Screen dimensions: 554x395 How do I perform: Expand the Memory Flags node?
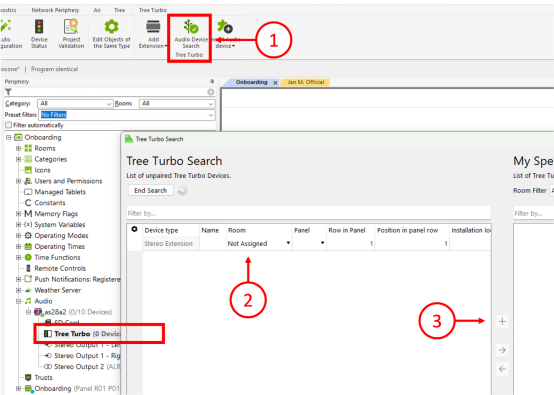coord(18,214)
